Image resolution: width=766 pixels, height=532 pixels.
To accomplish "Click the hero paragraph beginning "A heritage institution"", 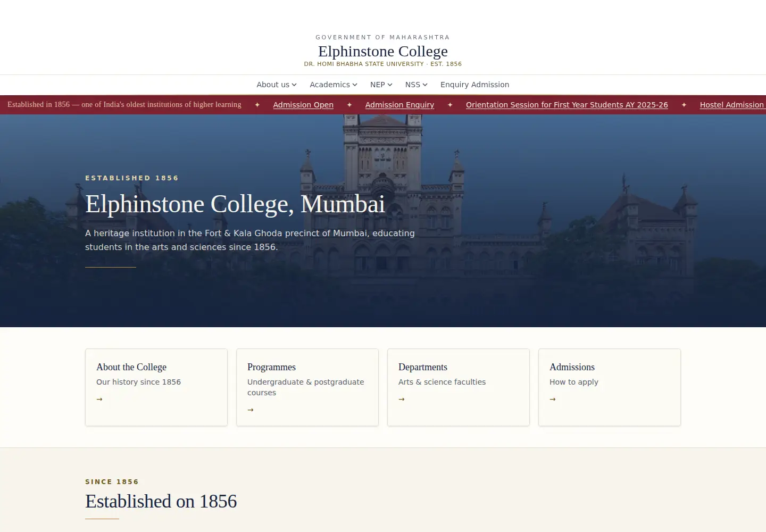I will tap(250, 240).
